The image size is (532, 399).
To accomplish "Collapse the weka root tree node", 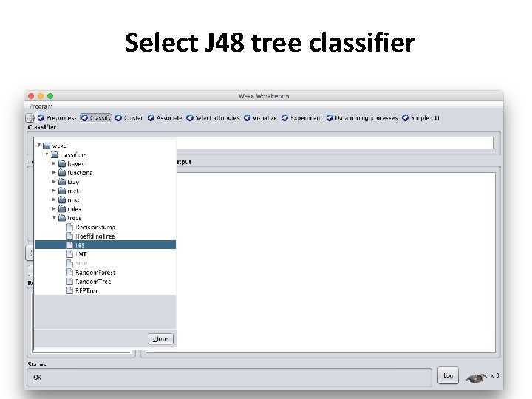I will coord(39,146).
